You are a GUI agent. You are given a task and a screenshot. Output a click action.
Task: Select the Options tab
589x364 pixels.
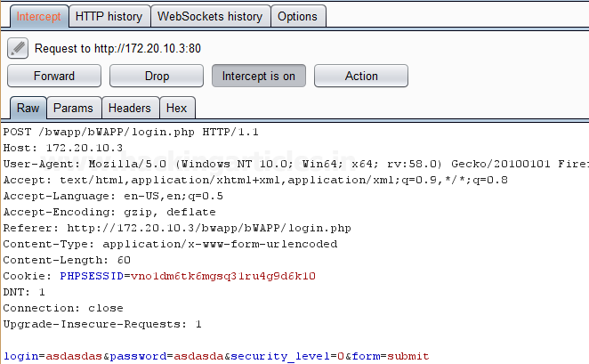pyautogui.click(x=297, y=16)
